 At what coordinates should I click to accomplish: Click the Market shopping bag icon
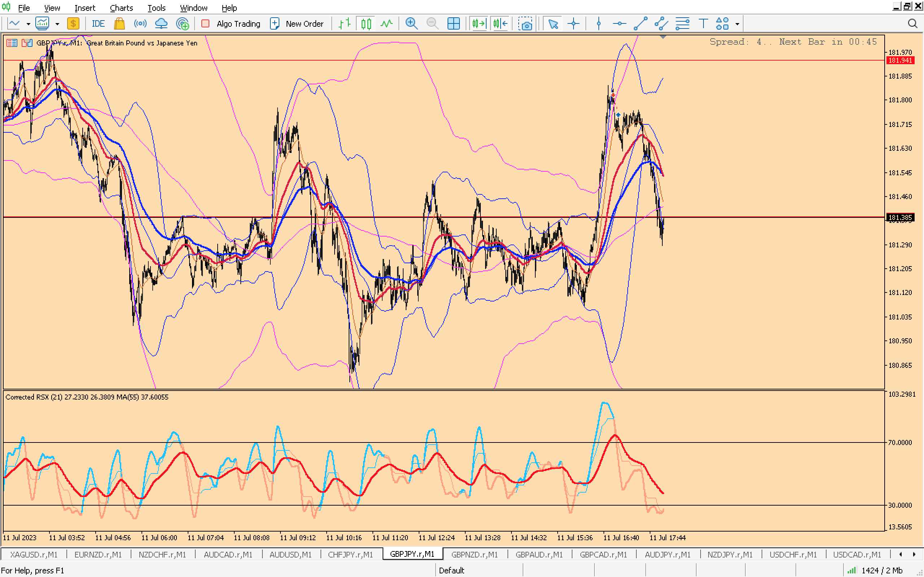(x=119, y=24)
